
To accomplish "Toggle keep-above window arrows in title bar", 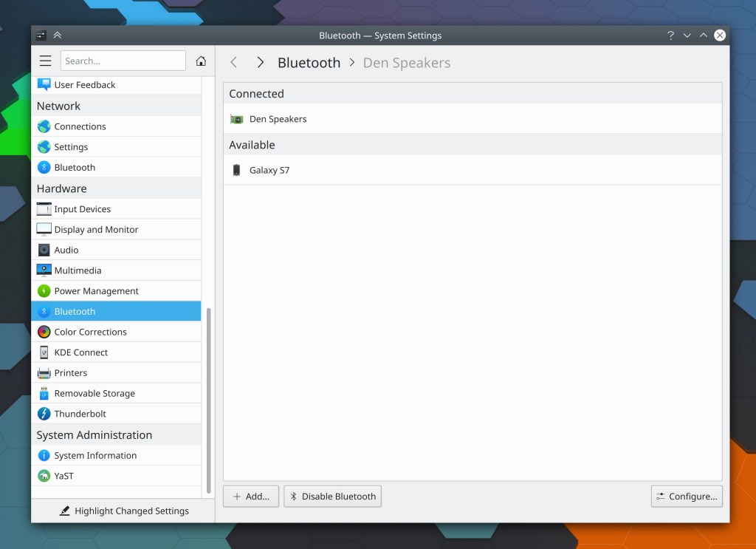I will point(58,35).
